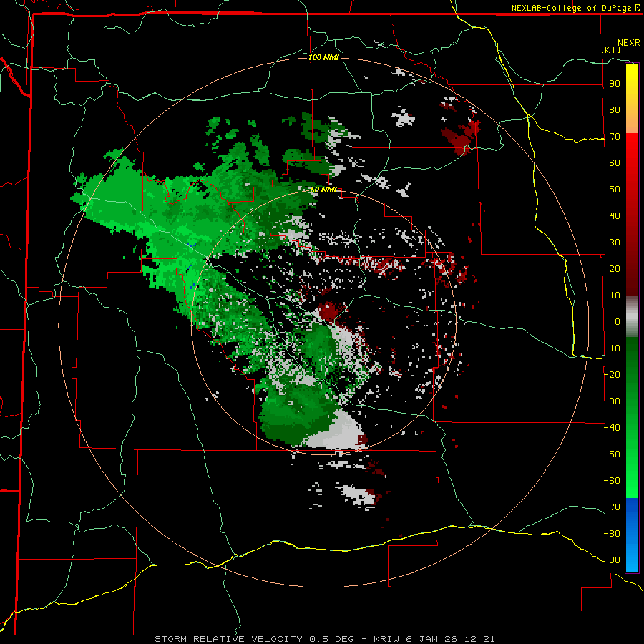Click the 6 JAN 26 date in the caption
This screenshot has width=644, height=644.
432,639
